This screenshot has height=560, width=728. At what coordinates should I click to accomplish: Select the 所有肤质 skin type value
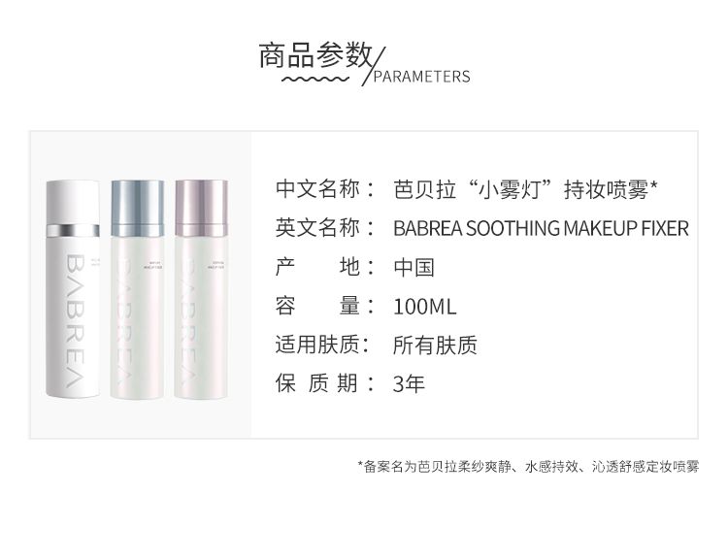coord(435,345)
